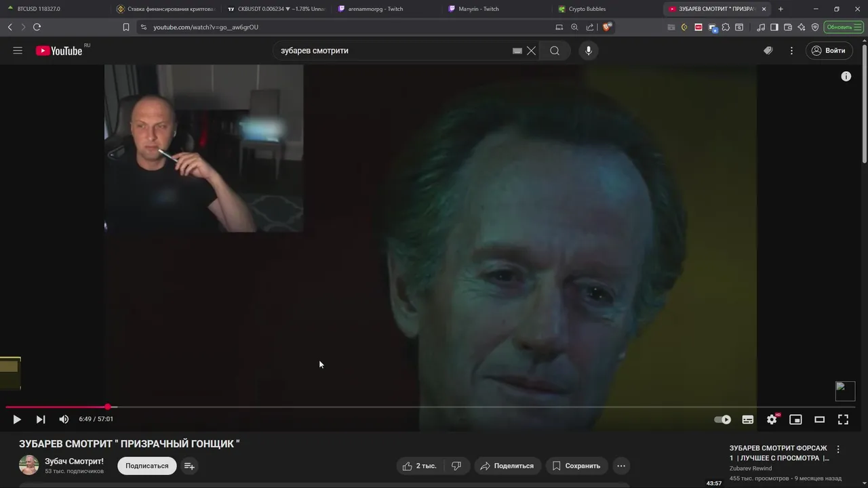Screen dimensions: 868x488
Task: Mute the video volume
Action: [64, 420]
